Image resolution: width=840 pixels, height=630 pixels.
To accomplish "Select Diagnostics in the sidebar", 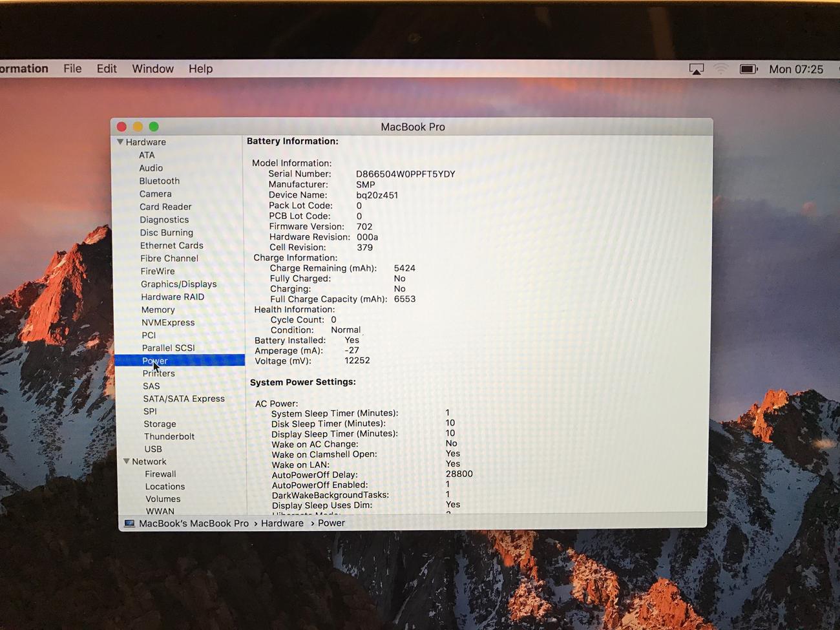I will click(x=164, y=220).
